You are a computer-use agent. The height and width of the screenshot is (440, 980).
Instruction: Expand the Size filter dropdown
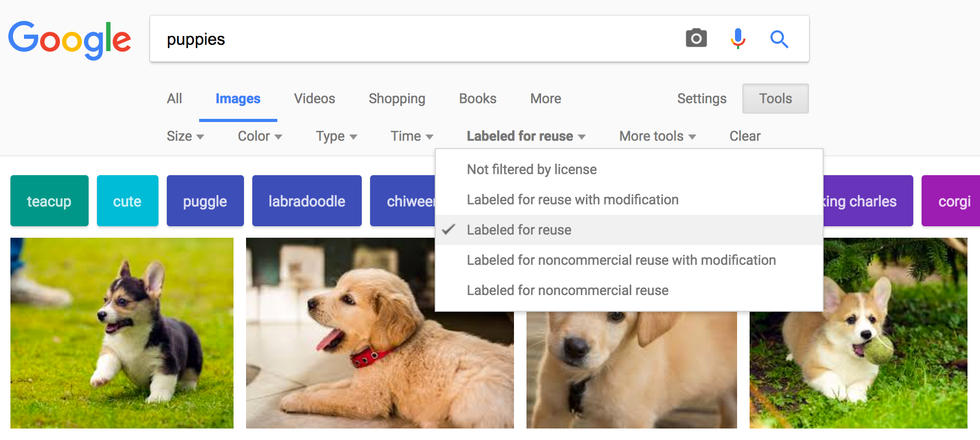click(185, 136)
